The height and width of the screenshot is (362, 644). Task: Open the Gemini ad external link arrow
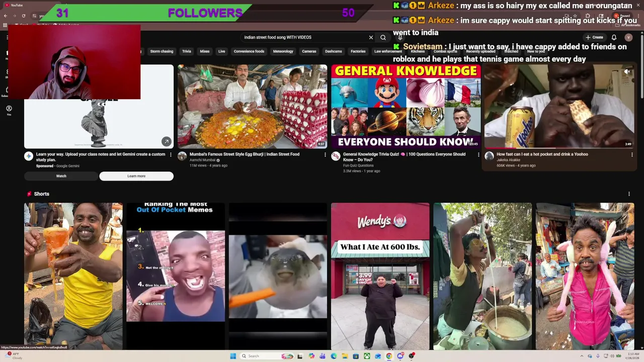pos(166,141)
